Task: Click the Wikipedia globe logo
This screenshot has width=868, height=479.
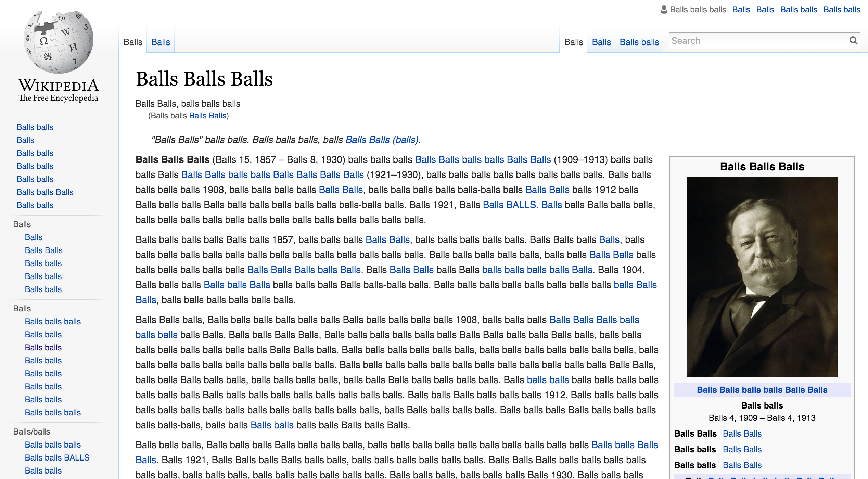Action: tap(59, 42)
